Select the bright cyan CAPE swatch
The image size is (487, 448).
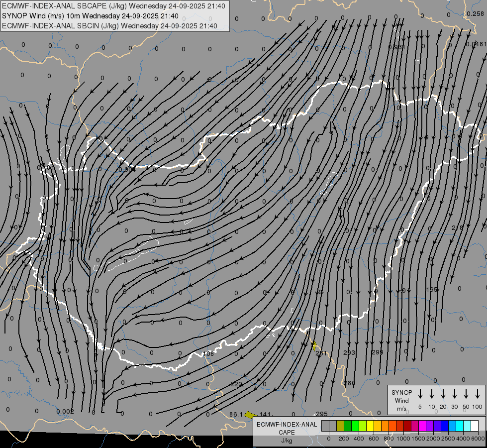coord(459,426)
